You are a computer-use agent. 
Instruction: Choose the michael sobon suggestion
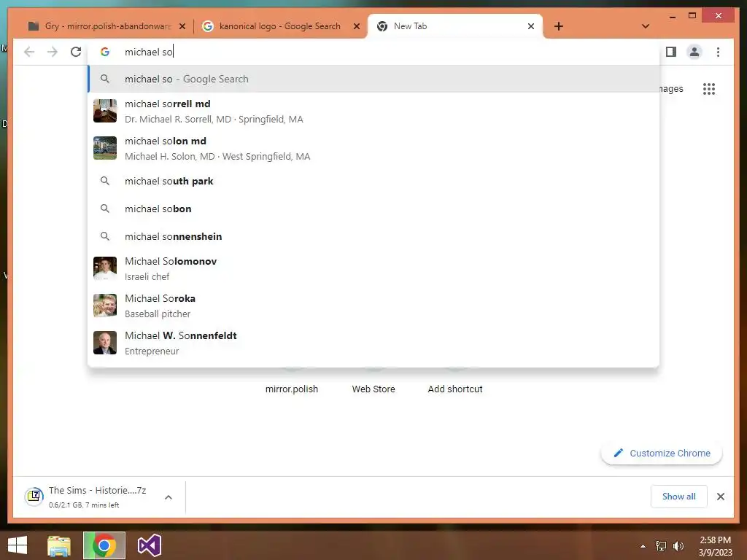(374, 209)
